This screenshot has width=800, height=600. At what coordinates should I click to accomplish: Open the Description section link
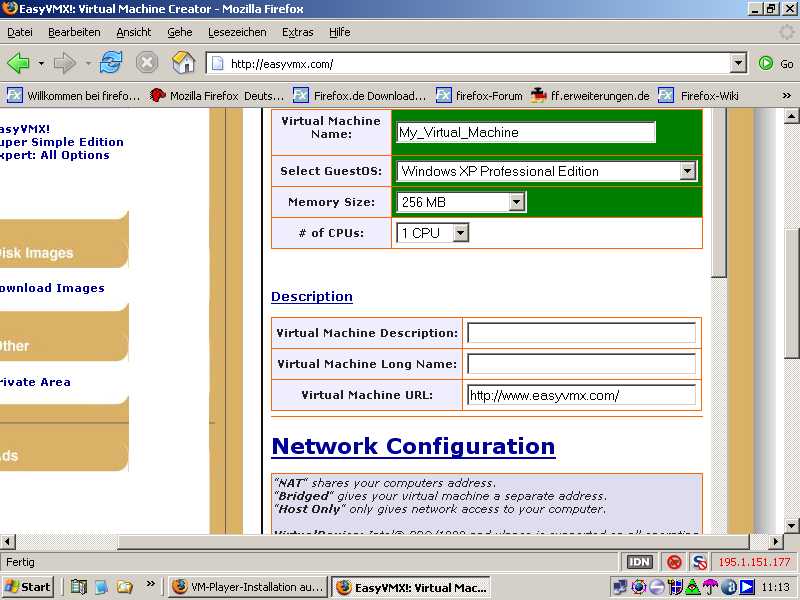click(312, 296)
